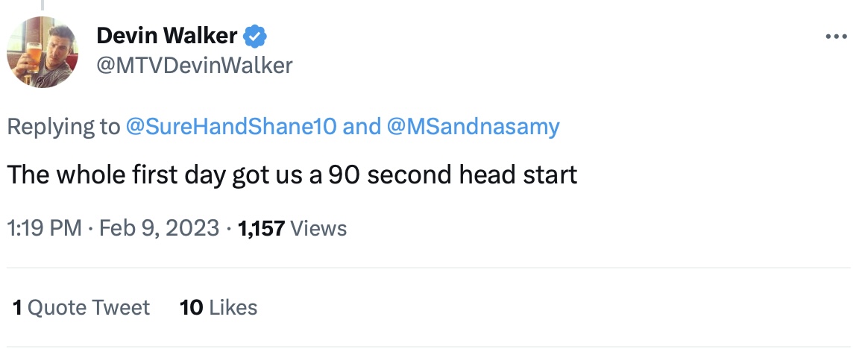Viewport: 868px width, 349px height.
Task: Visit the @SureHandShane10 mention
Action: click(x=232, y=127)
